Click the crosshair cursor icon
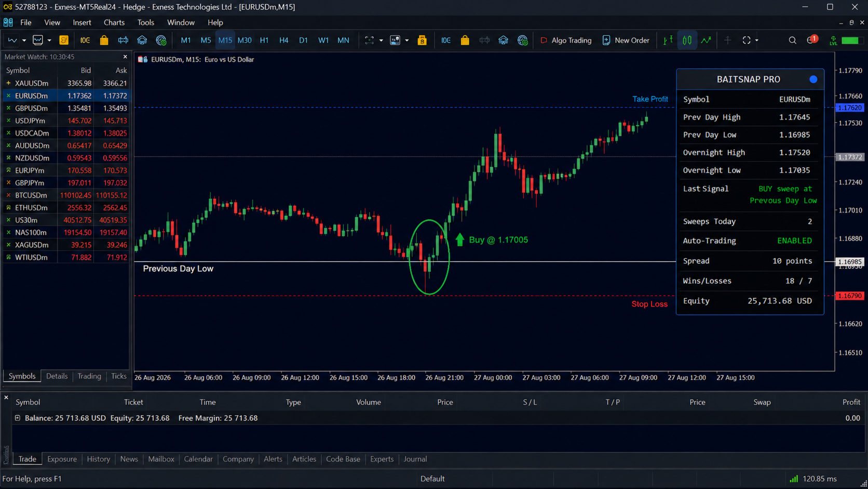This screenshot has height=489, width=868. [727, 40]
